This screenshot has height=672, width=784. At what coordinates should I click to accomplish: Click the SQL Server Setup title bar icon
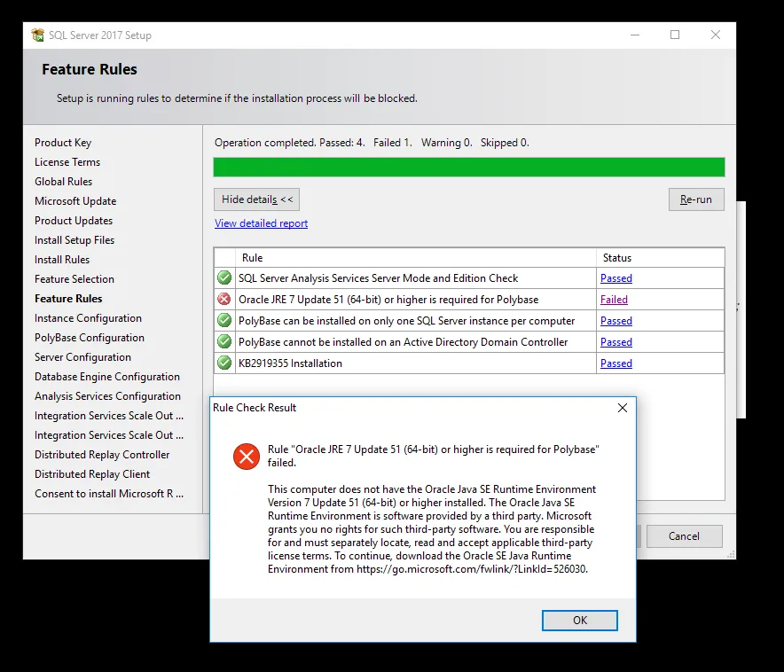click(37, 35)
